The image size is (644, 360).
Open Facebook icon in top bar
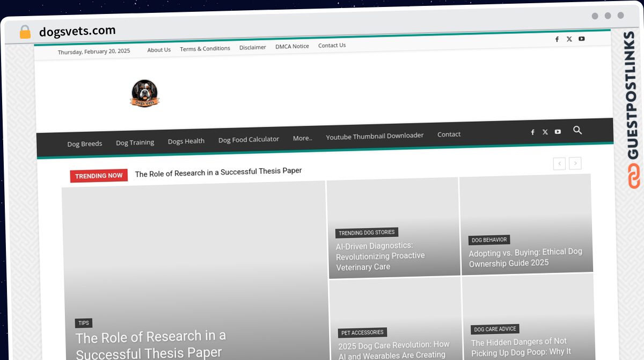tap(557, 39)
